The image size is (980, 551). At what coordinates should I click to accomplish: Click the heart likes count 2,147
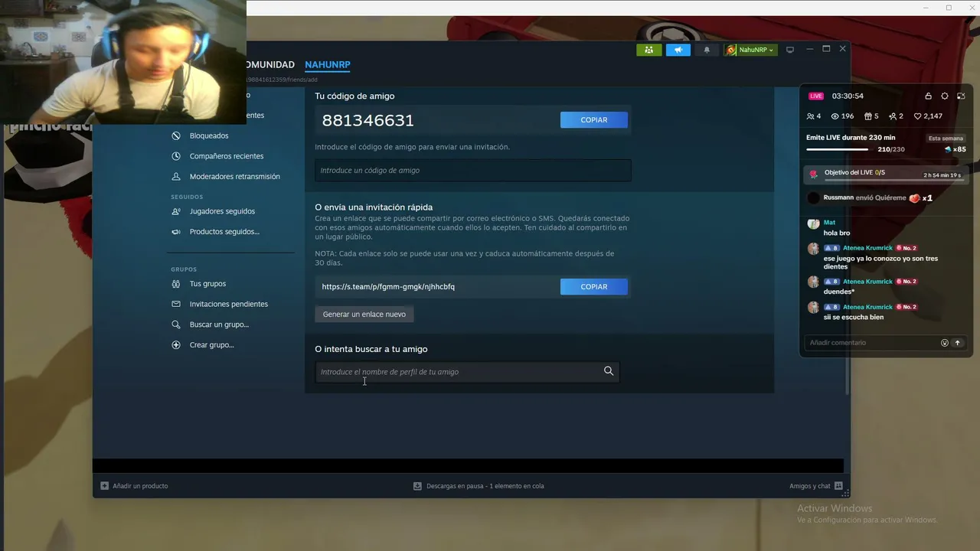point(928,116)
